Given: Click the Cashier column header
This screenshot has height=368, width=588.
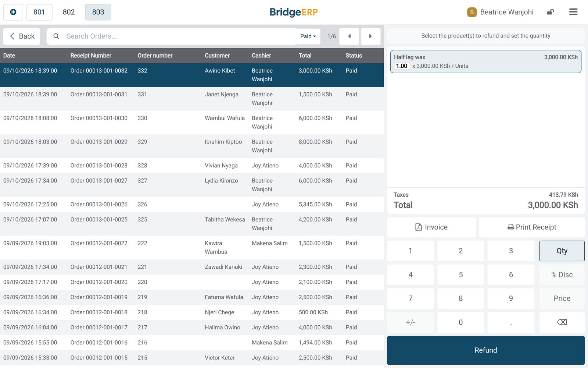Looking at the screenshot, I should pos(261,56).
